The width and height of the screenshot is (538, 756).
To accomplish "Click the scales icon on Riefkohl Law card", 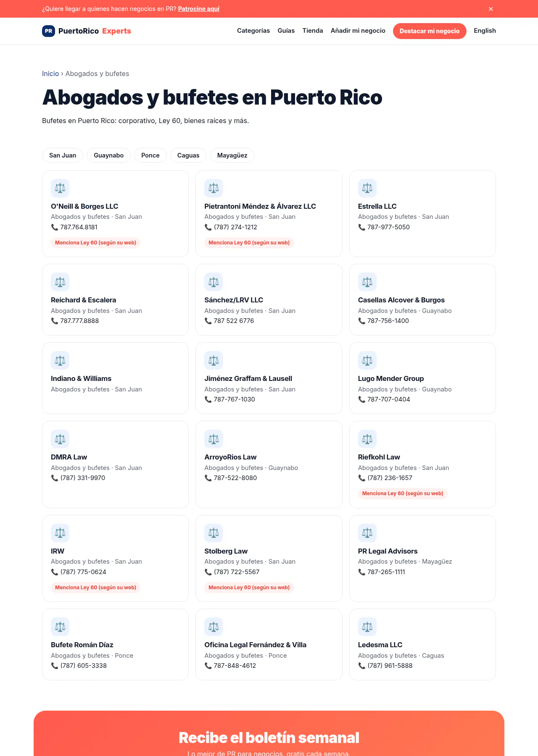I will (x=367, y=439).
